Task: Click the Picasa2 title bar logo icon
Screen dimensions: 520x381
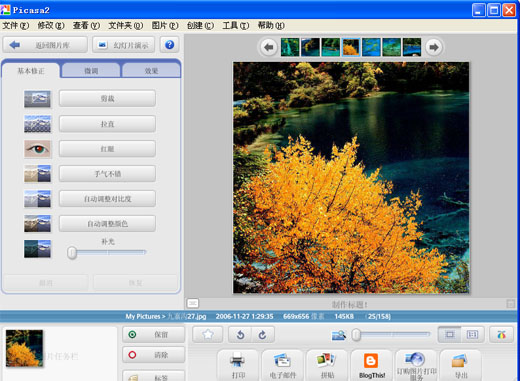Action: click(x=5, y=10)
